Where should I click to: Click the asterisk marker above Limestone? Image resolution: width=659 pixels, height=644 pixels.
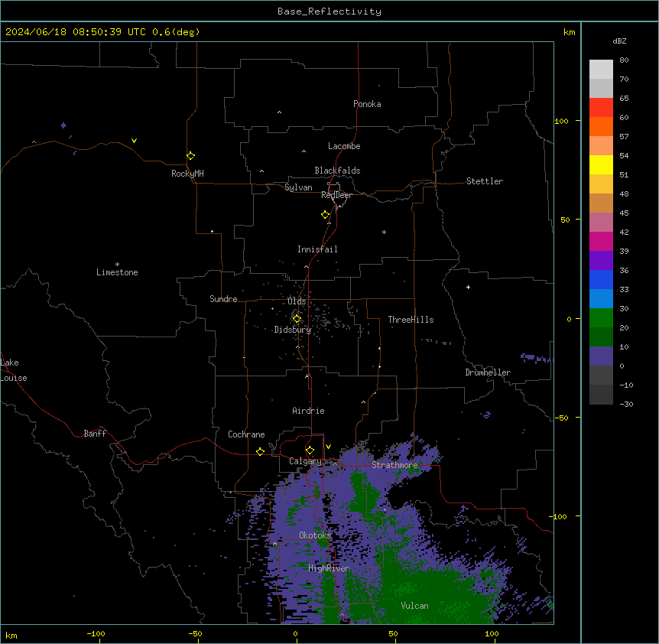117,265
